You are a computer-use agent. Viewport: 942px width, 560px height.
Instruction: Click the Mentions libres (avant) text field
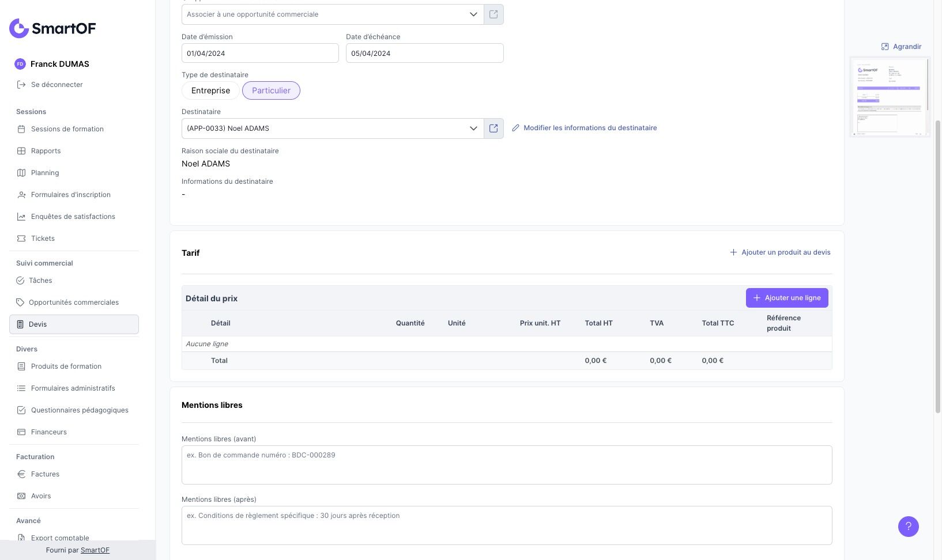[507, 464]
